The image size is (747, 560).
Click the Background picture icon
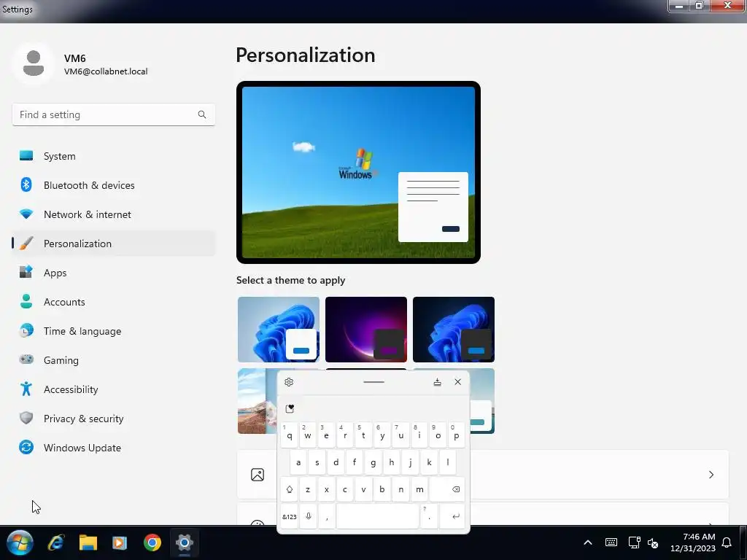click(258, 475)
